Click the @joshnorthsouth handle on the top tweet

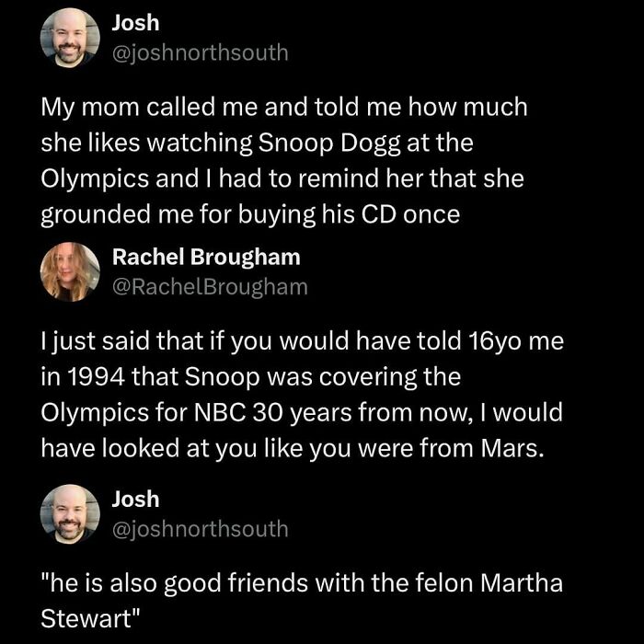coord(199,52)
